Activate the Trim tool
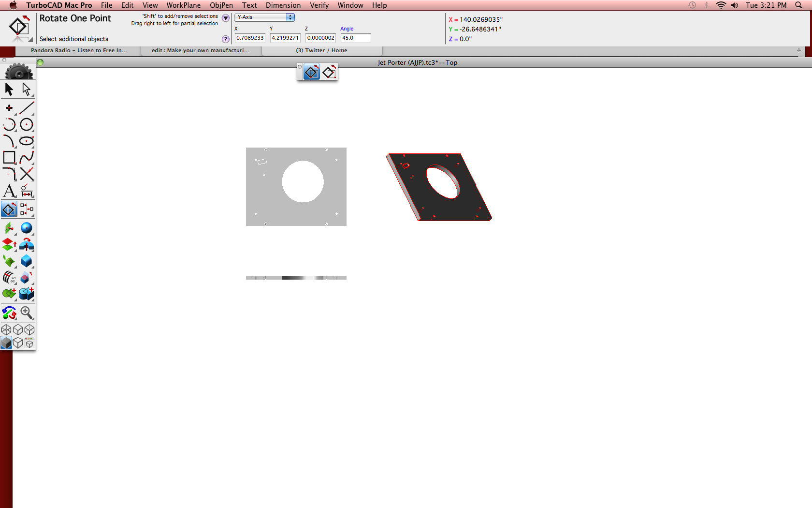This screenshot has width=812, height=508. pos(27,174)
